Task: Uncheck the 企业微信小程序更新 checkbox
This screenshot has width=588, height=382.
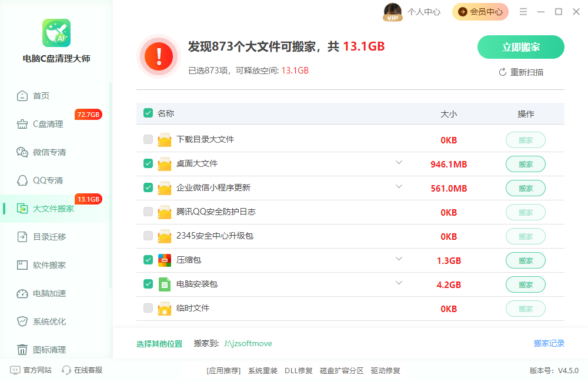Action: pyautogui.click(x=148, y=187)
